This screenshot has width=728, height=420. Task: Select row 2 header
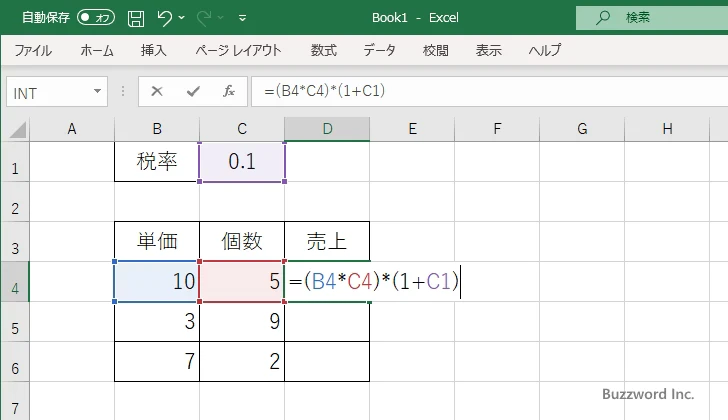point(15,201)
